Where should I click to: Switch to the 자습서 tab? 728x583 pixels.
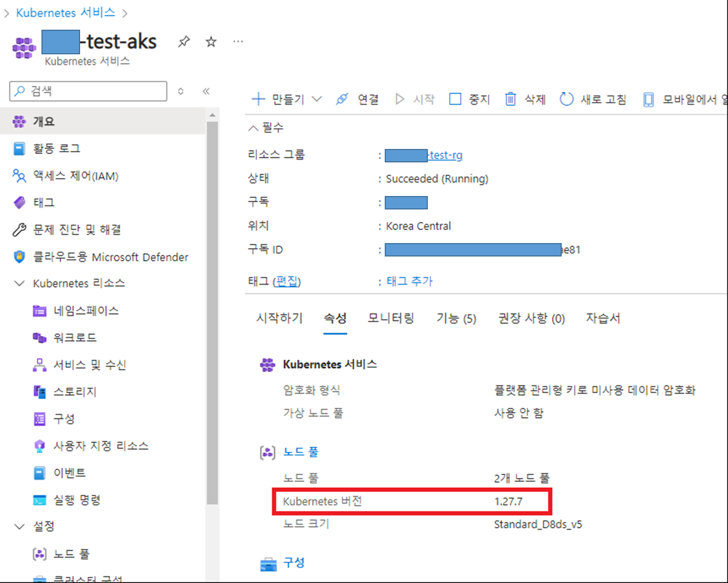tap(603, 318)
